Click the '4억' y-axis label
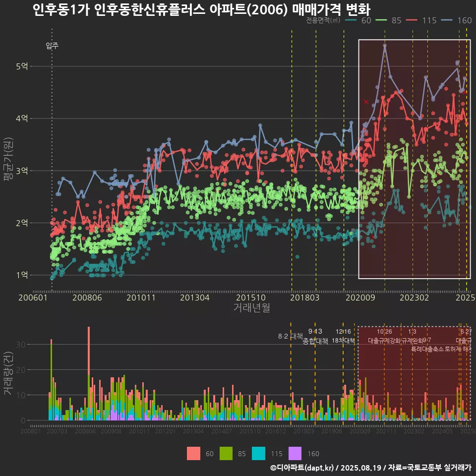The height and width of the screenshot is (476, 476). [22, 119]
